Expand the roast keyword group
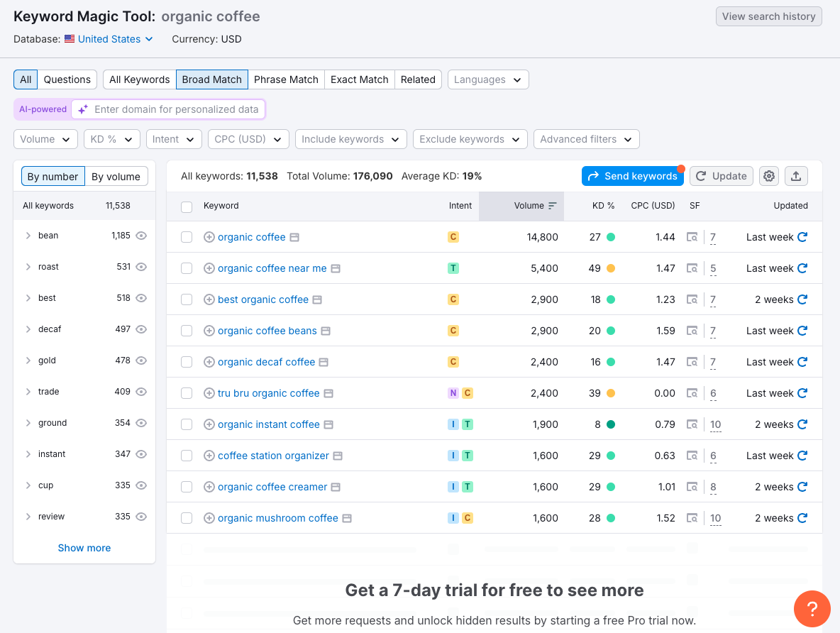The width and height of the screenshot is (840, 633). 28,267
